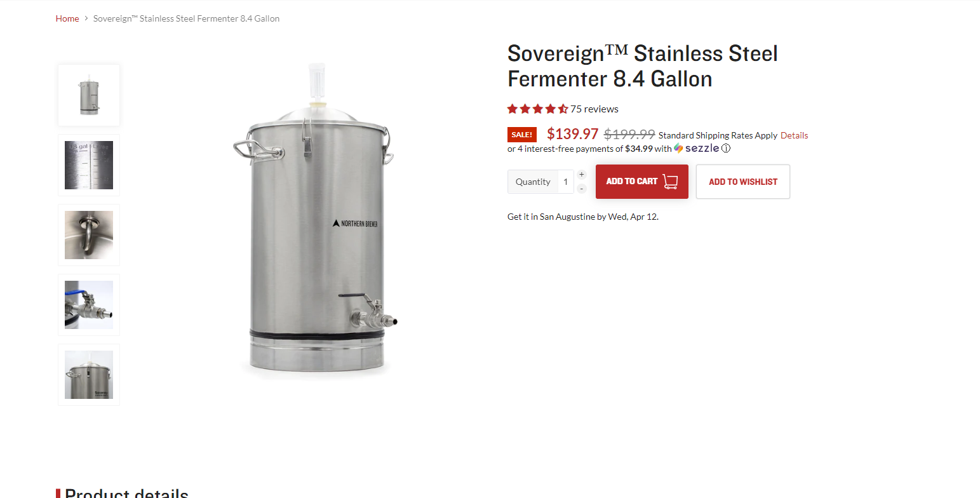Select the blue-handled ball valve thumbnail
The width and height of the screenshot is (980, 498).
pyautogui.click(x=89, y=305)
